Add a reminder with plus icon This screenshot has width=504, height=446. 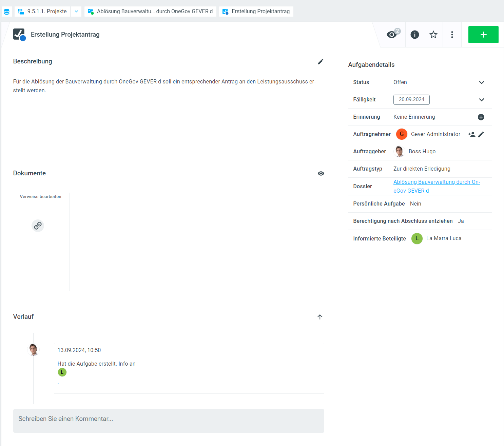481,117
